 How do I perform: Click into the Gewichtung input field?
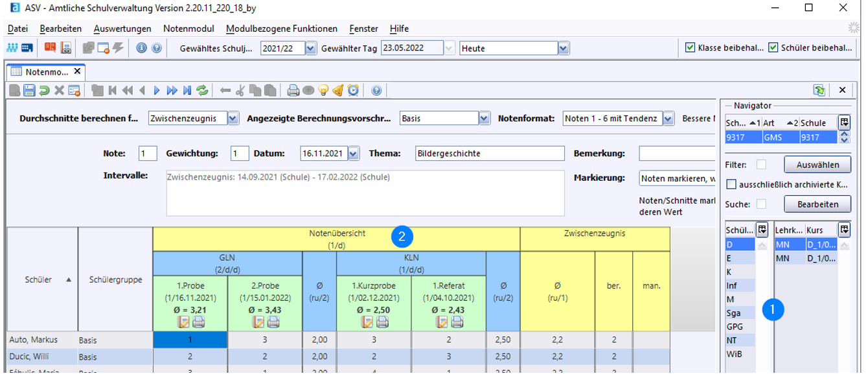pos(240,154)
